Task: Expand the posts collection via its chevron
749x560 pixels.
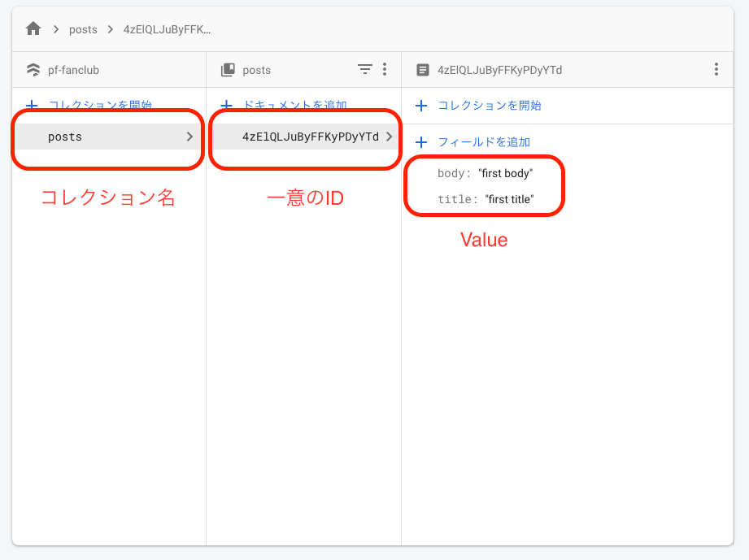Action: (189, 137)
